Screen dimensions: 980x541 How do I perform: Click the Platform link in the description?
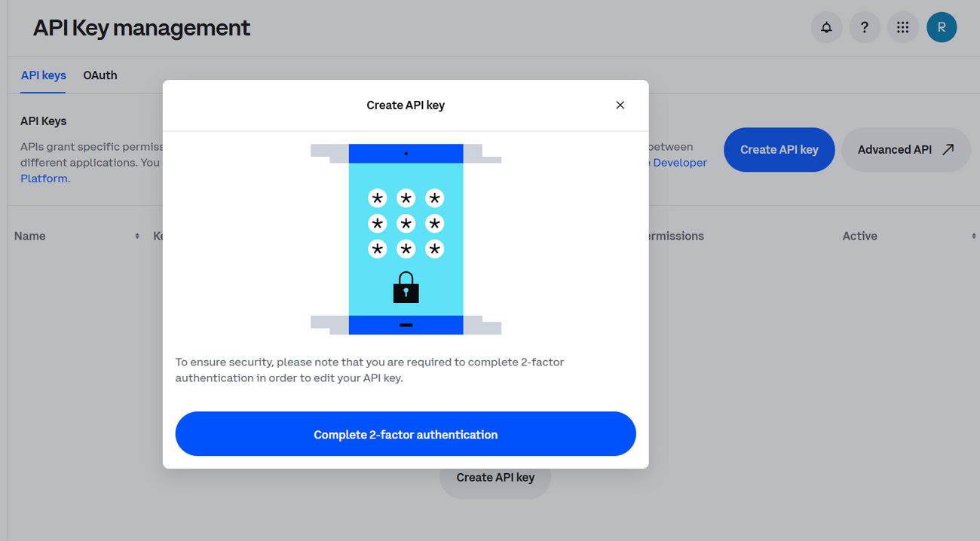(44, 178)
